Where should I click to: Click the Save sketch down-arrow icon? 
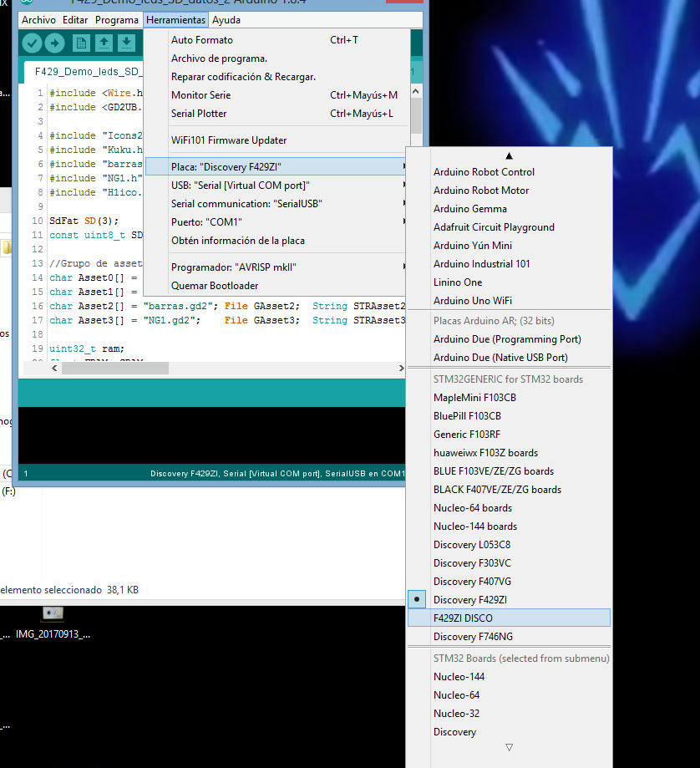coord(126,43)
